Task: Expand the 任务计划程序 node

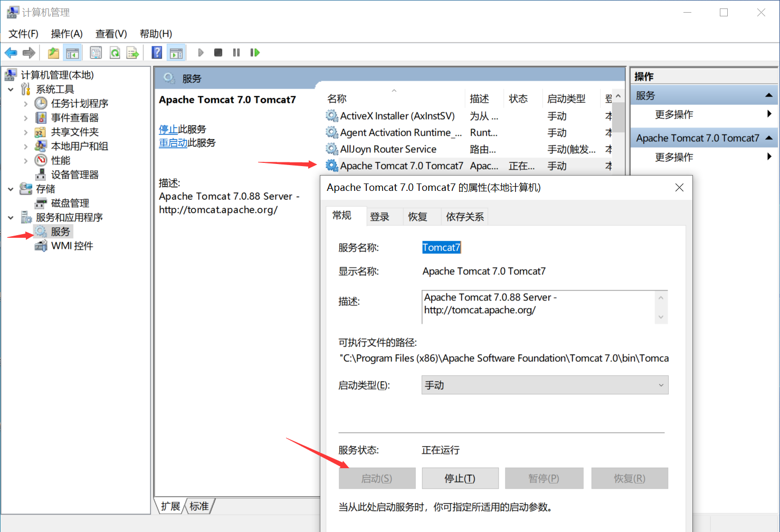Action: (26, 104)
